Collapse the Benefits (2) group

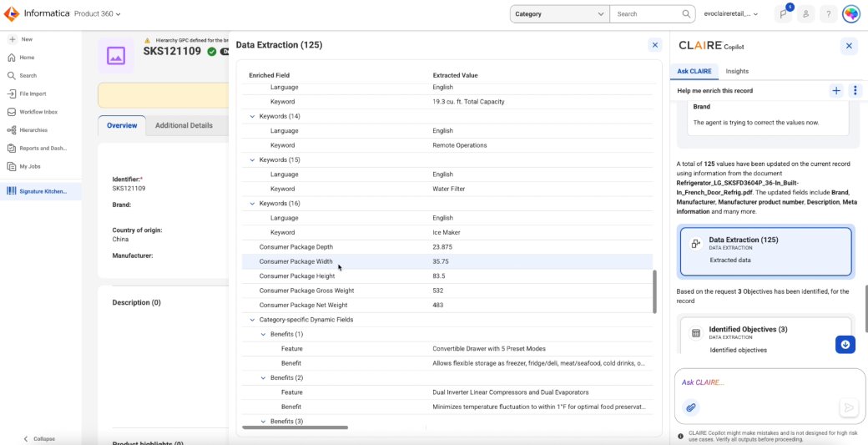264,378
